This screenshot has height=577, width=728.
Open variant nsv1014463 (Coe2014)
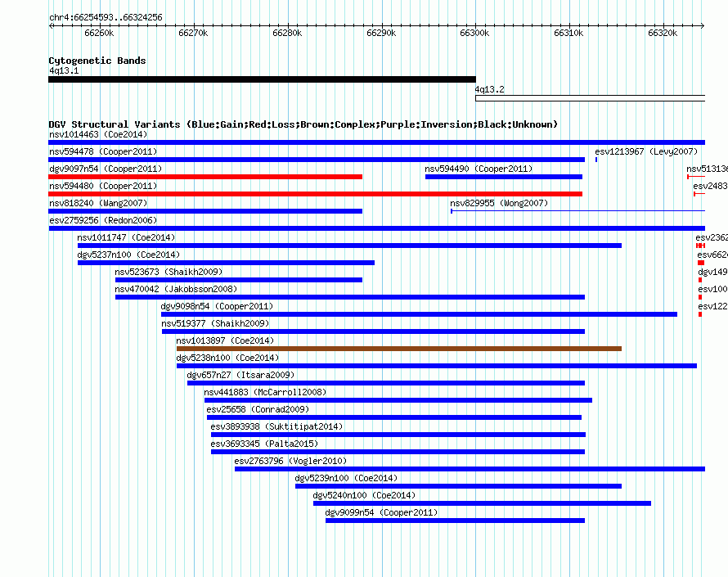[x=98, y=134]
